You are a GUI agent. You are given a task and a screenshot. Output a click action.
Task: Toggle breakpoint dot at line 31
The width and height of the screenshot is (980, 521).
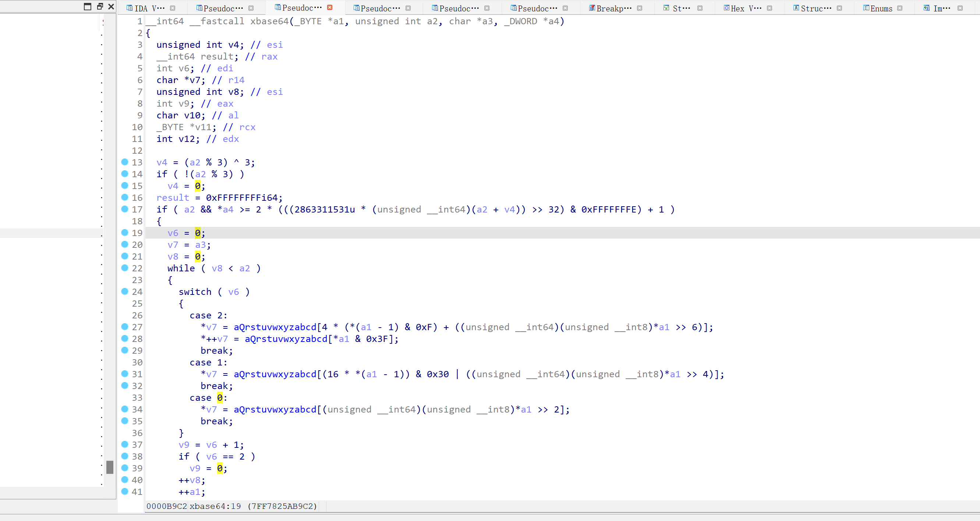pyautogui.click(x=124, y=374)
